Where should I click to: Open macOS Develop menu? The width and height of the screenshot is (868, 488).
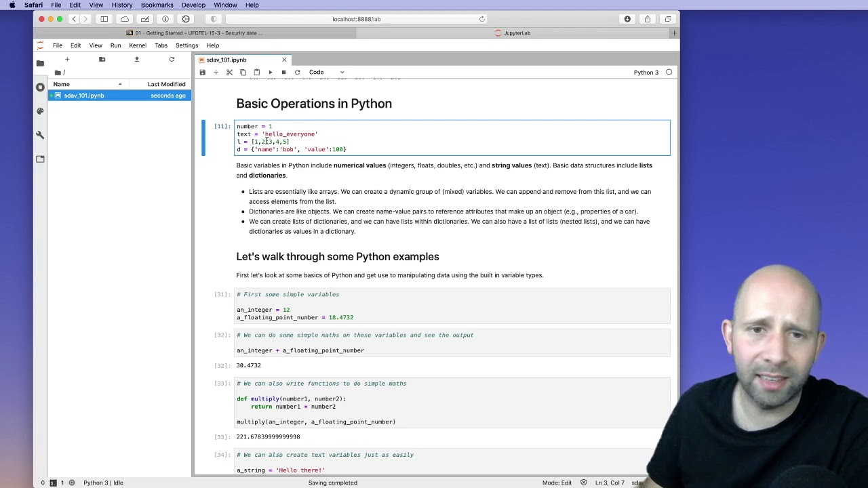click(x=193, y=5)
